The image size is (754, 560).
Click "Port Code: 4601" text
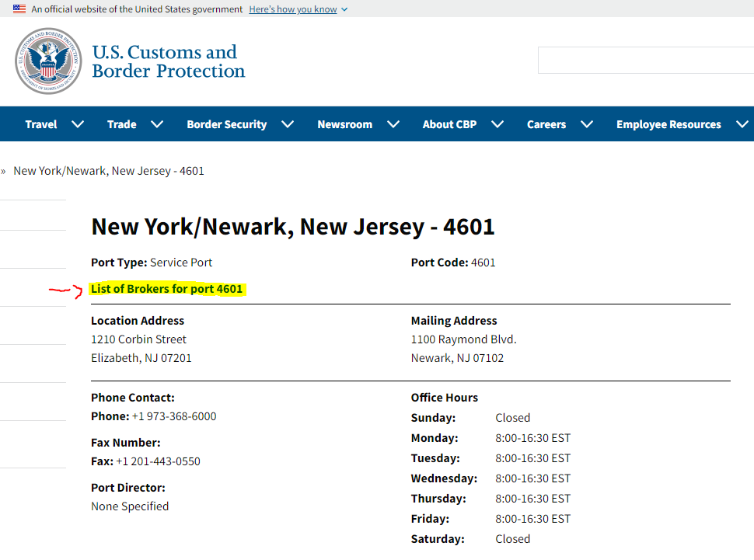tap(453, 263)
